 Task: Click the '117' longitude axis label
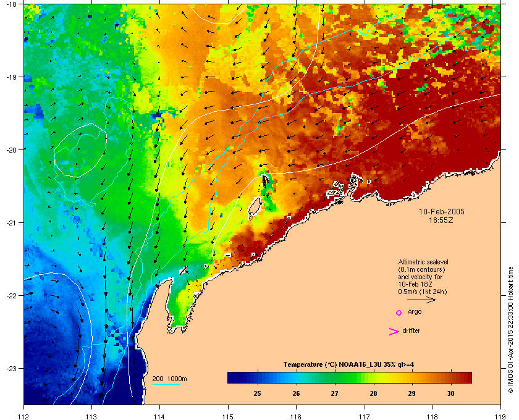click(x=364, y=417)
